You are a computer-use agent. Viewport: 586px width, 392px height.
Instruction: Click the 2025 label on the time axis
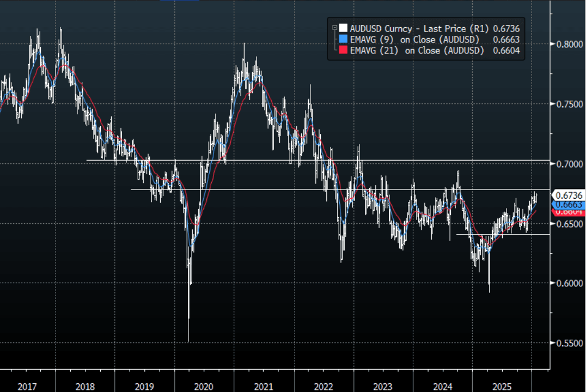point(502,387)
